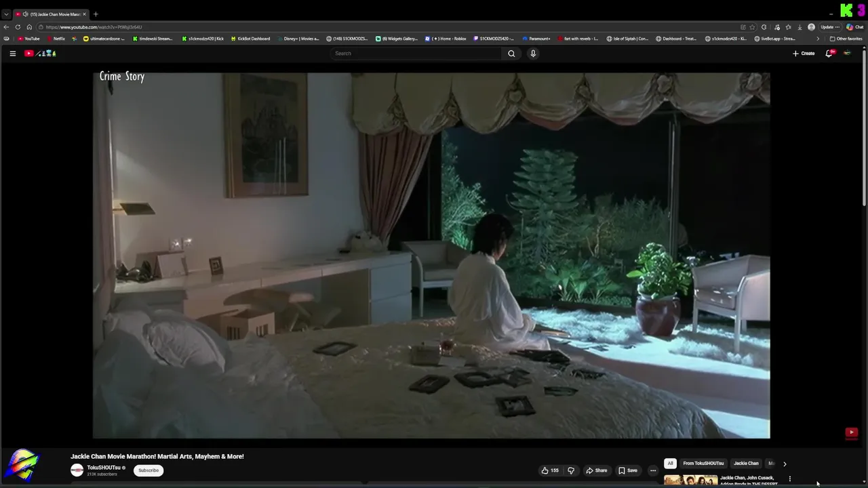Open the YouTube guide hamburger menu

point(12,54)
